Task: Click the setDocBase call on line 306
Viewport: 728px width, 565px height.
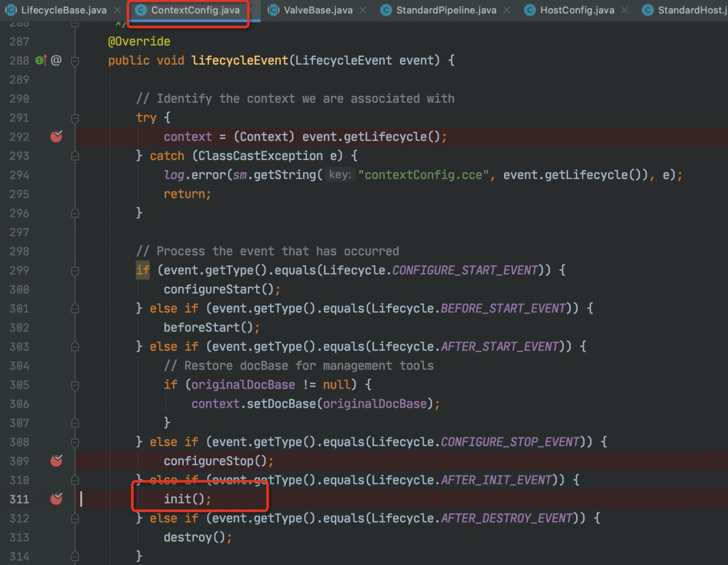Action: point(281,404)
